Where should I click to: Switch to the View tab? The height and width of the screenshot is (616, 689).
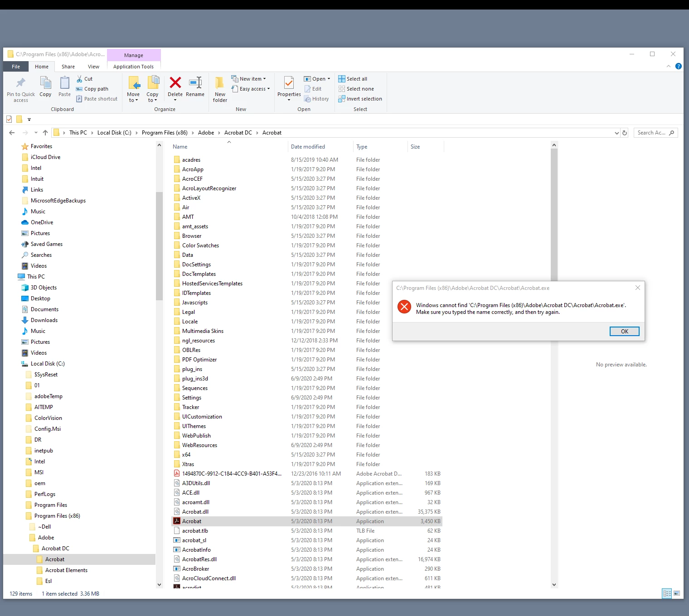94,67
